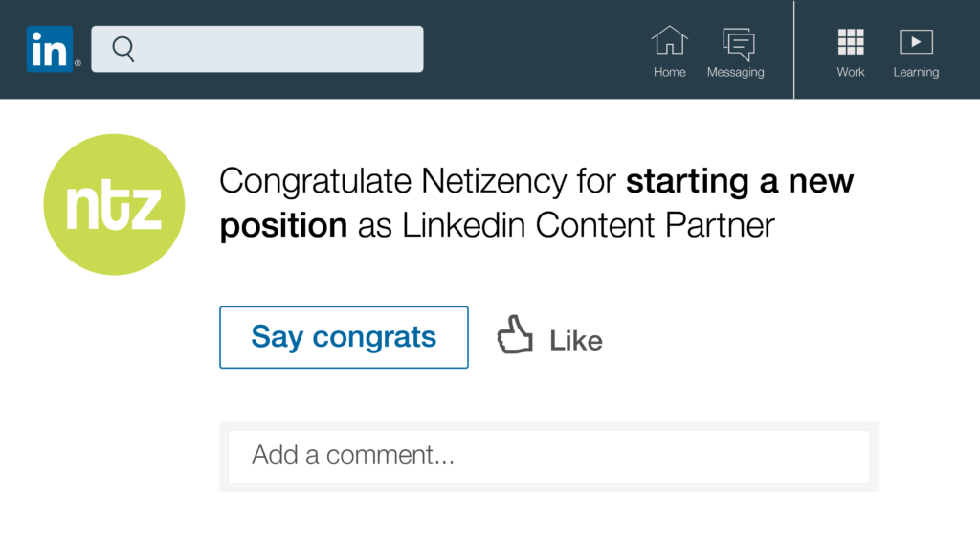Select the Work label in navigation

tap(850, 72)
